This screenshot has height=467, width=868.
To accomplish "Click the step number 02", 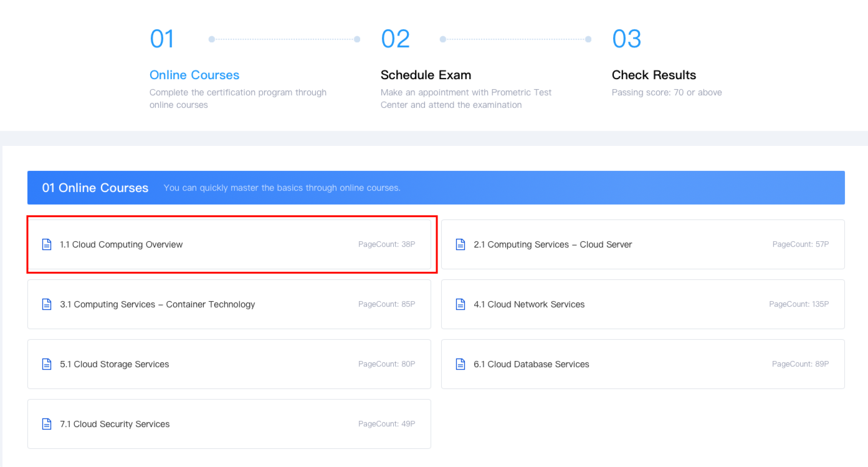I will (x=395, y=39).
